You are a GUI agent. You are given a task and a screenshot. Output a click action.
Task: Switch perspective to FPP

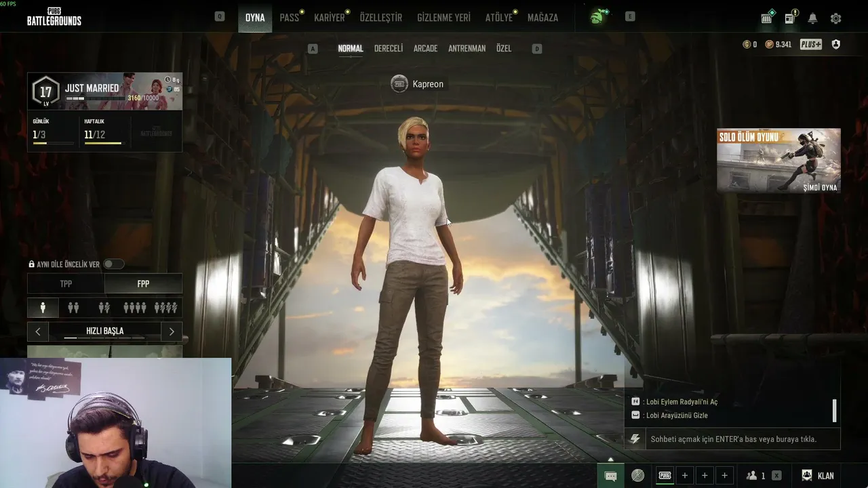pyautogui.click(x=143, y=284)
